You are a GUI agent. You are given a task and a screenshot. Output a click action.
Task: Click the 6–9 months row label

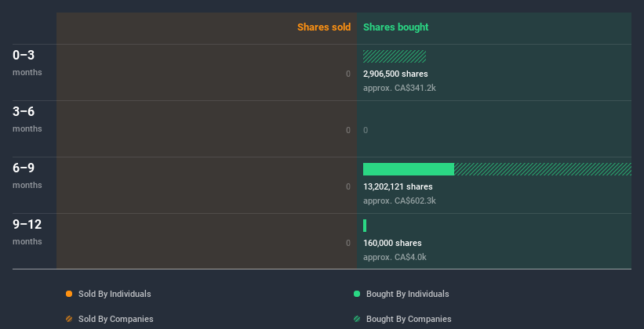point(27,175)
